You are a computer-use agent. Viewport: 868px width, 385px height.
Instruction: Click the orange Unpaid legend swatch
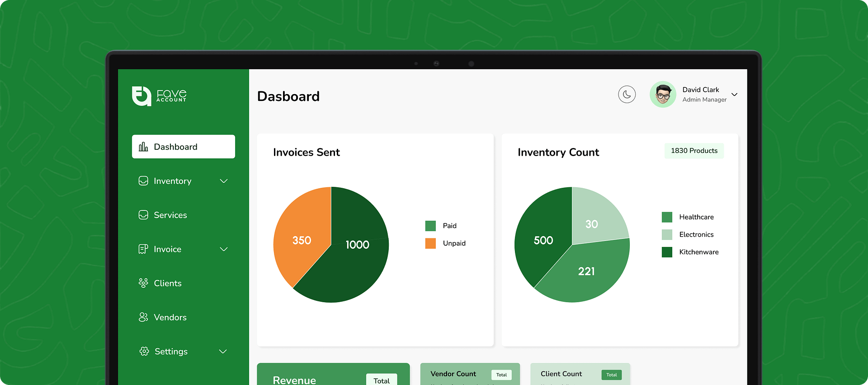(430, 243)
